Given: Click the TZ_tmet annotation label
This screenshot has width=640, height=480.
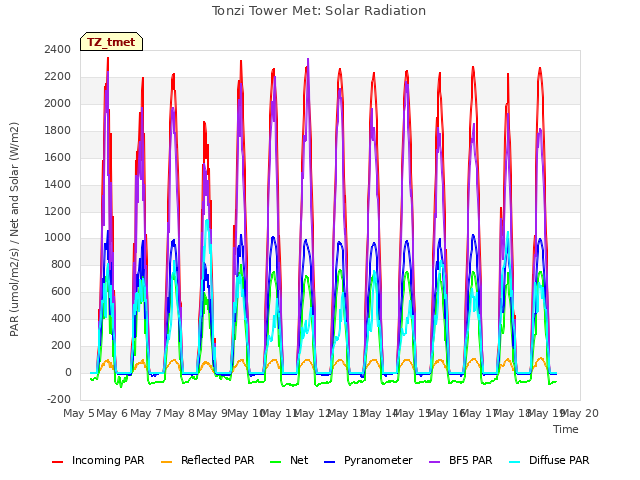Looking at the screenshot, I should tap(111, 42).
